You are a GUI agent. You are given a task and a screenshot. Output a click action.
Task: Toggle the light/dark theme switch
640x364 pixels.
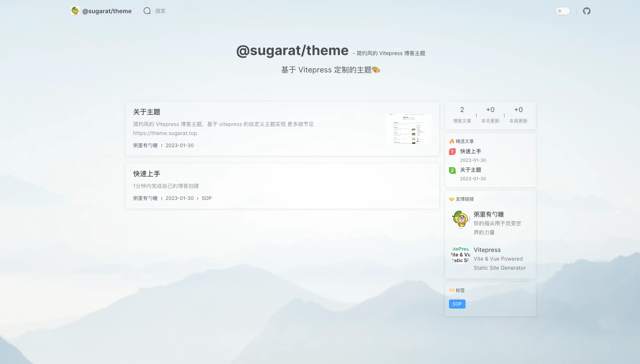click(x=563, y=11)
